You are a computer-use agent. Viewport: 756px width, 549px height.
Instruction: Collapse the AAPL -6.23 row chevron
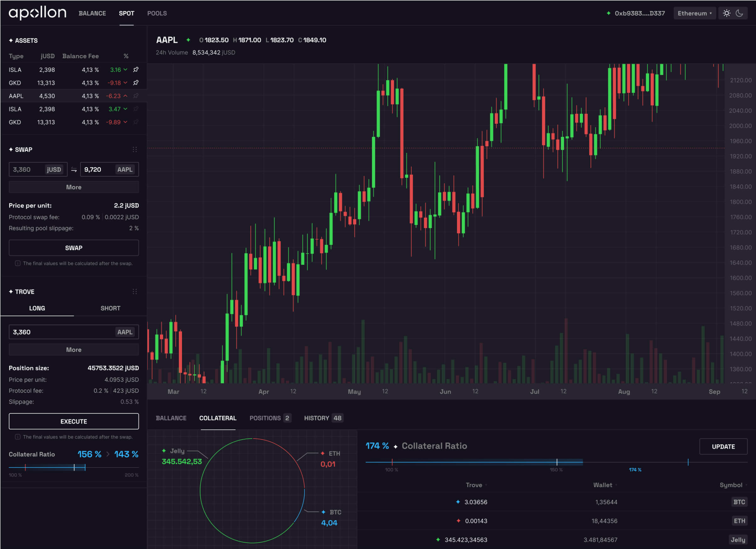click(x=125, y=96)
